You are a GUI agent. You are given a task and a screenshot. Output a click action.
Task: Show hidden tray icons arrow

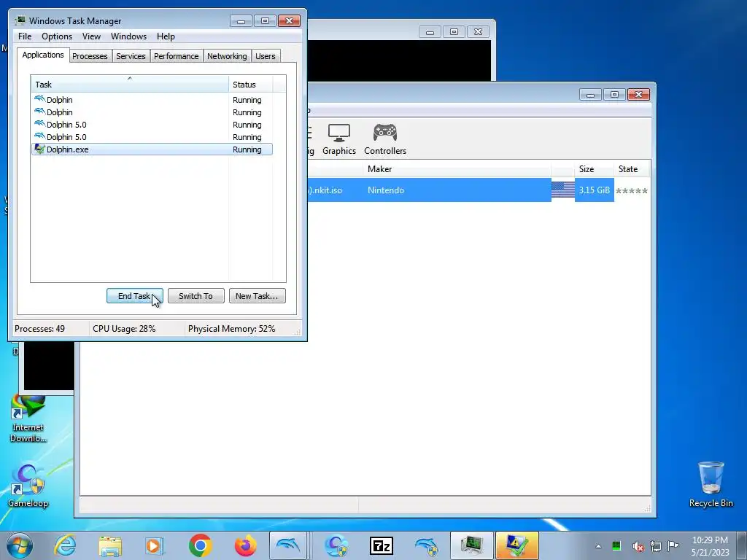pyautogui.click(x=598, y=546)
